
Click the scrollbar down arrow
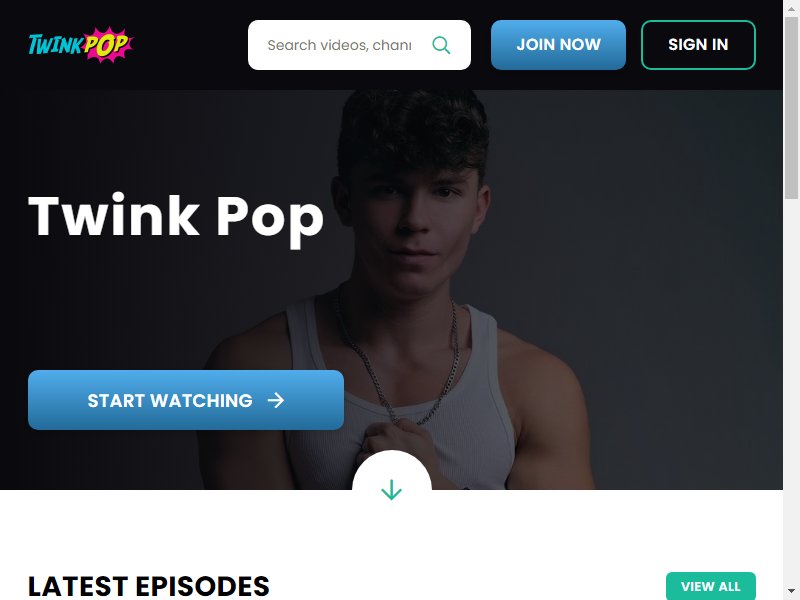point(791,592)
